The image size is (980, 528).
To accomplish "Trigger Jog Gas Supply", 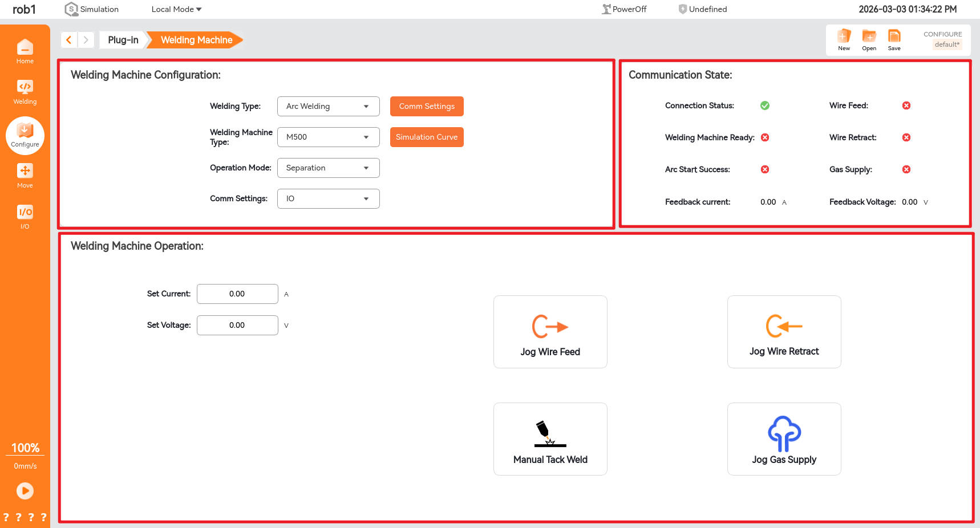I will click(x=784, y=439).
